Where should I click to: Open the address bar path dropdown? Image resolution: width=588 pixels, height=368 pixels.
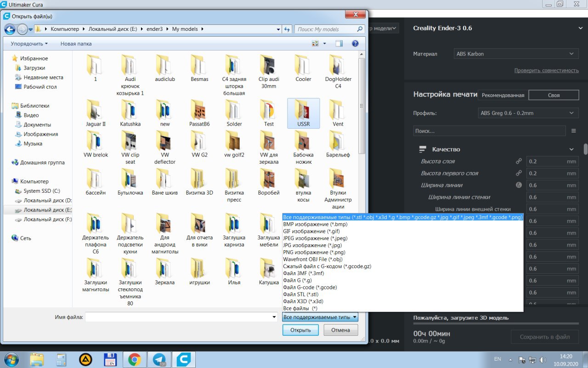click(x=278, y=29)
